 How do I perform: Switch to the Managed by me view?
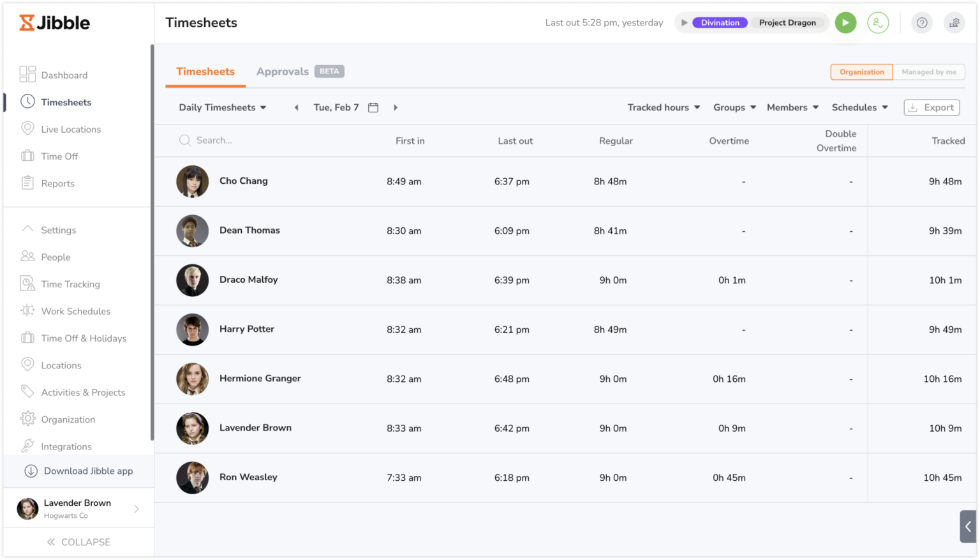coord(928,72)
